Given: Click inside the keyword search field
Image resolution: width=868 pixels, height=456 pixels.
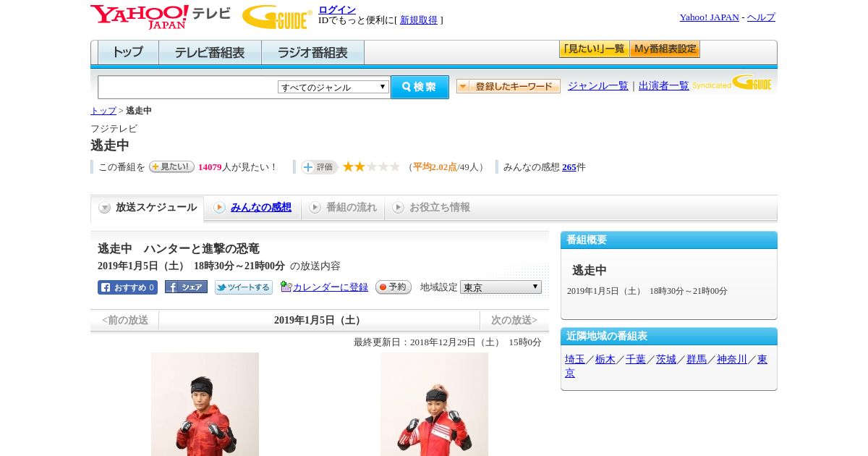Looking at the screenshot, I should pos(188,87).
